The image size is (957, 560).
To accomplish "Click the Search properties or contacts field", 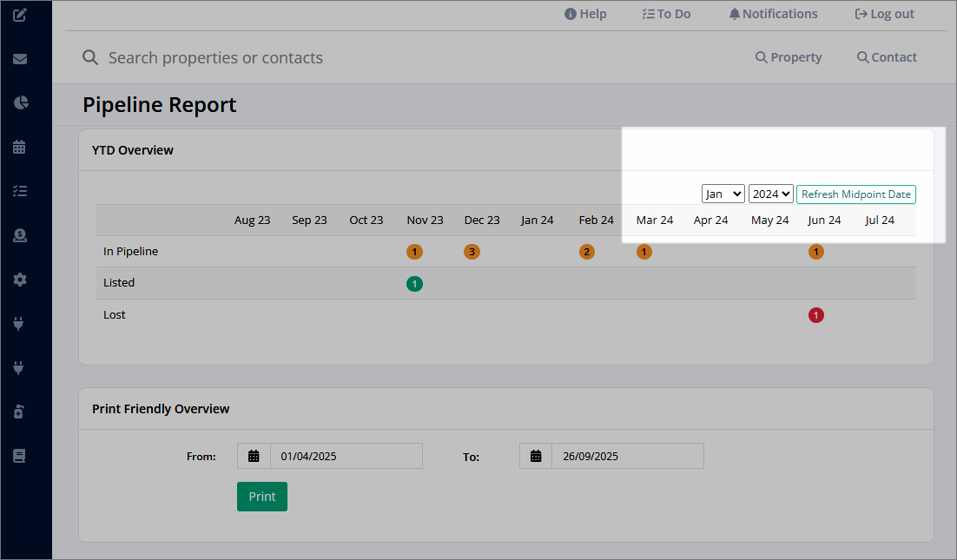I will [215, 57].
